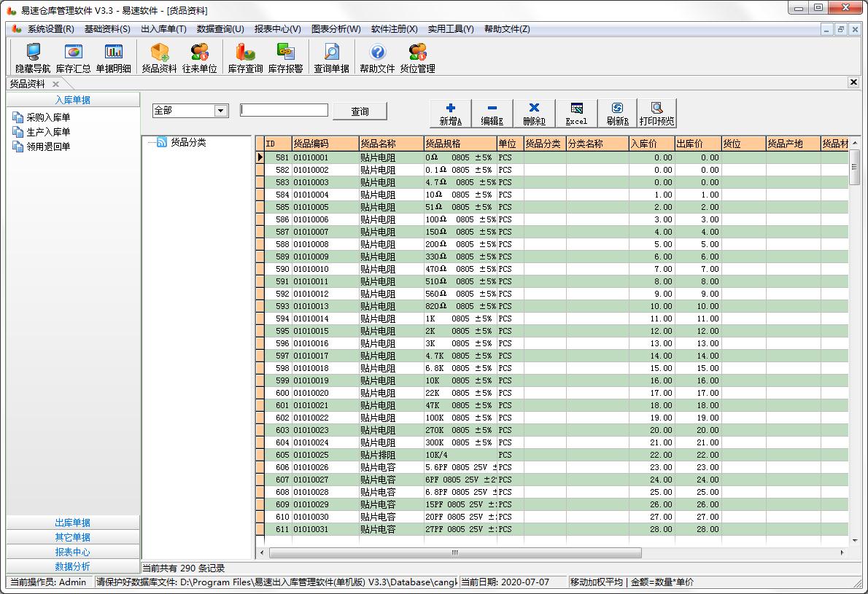868x594 pixels.
Task: Open 单据明细 toolbar icon
Action: tap(113, 58)
